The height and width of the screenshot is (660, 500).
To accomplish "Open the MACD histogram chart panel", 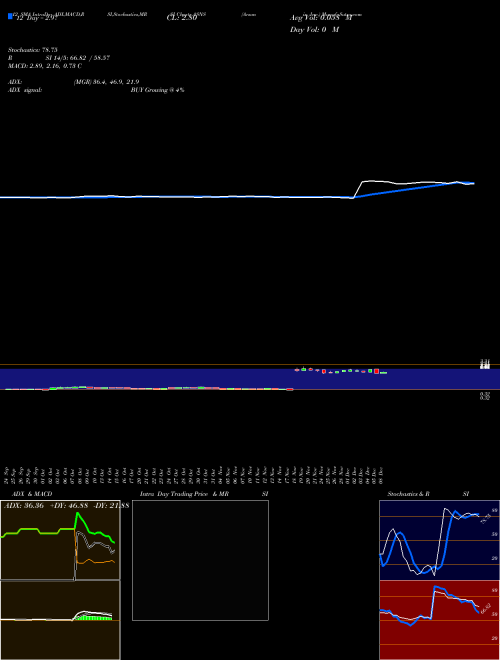I will coord(60,620).
